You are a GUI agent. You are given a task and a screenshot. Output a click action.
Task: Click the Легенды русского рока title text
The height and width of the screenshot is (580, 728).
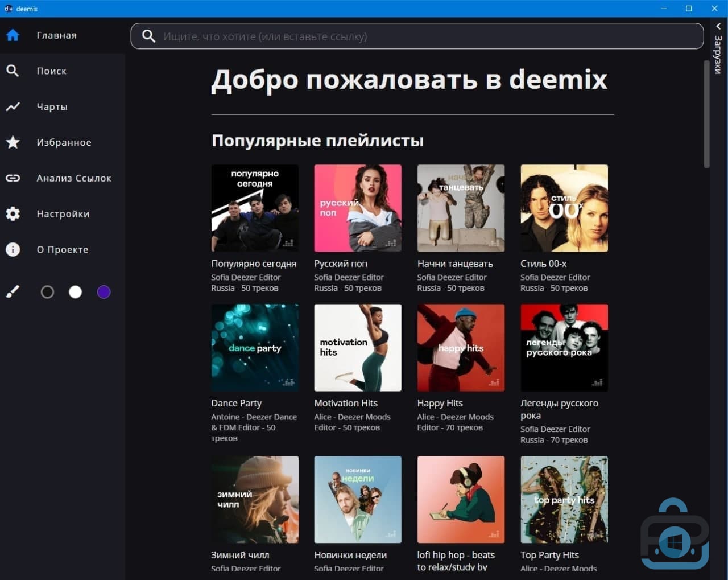[x=559, y=409]
